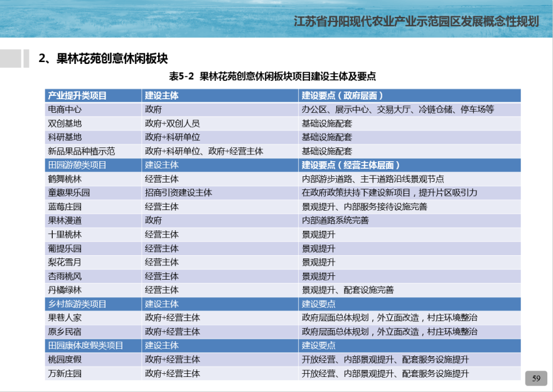Select the cell 电商中心
The height and width of the screenshot is (392, 553).
coord(93,110)
